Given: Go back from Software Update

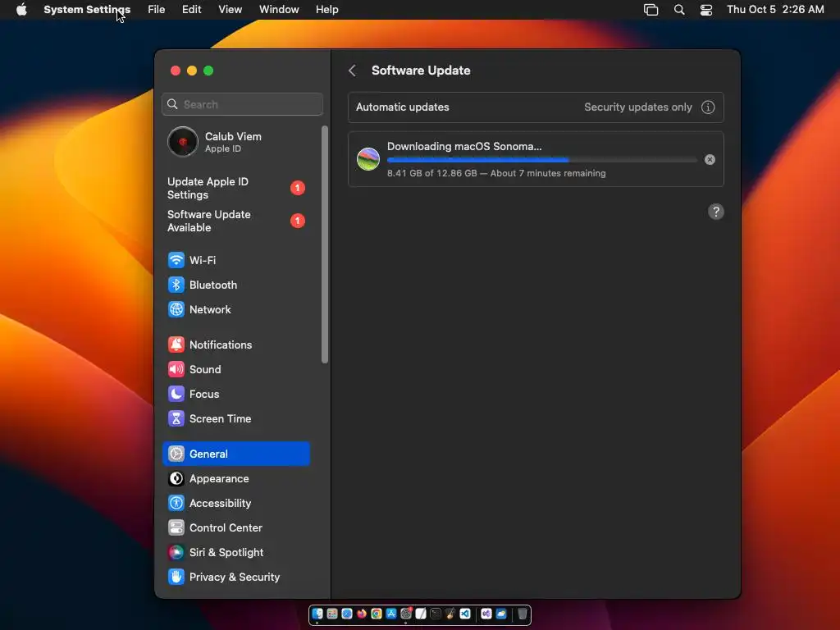Looking at the screenshot, I should (352, 71).
